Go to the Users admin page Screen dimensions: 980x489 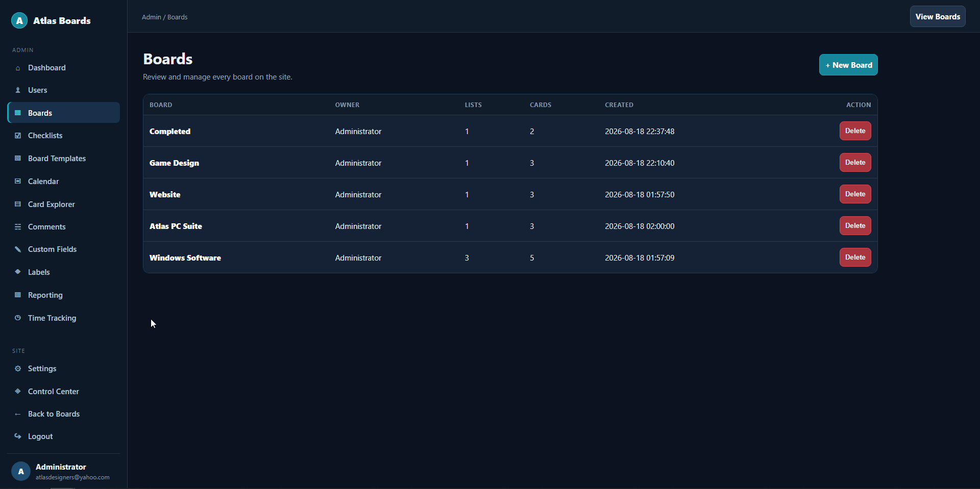63,90
